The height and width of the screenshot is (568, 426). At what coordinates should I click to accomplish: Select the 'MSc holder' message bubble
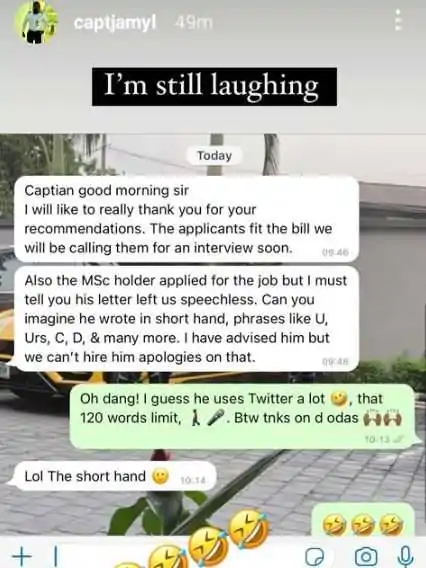[x=187, y=319]
